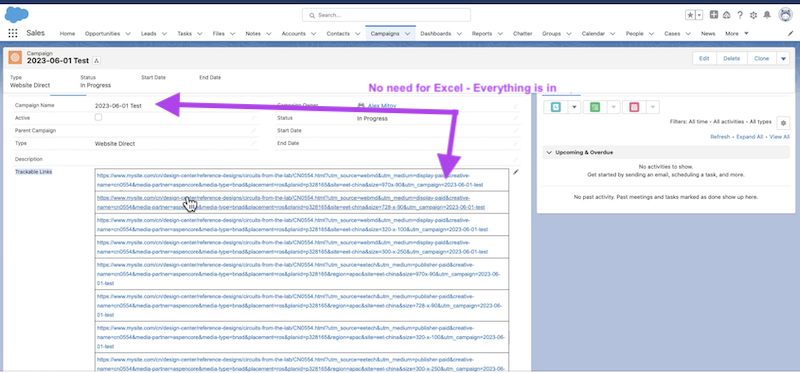Edit the Active field pencil icon
The image size is (800, 373).
click(x=254, y=118)
